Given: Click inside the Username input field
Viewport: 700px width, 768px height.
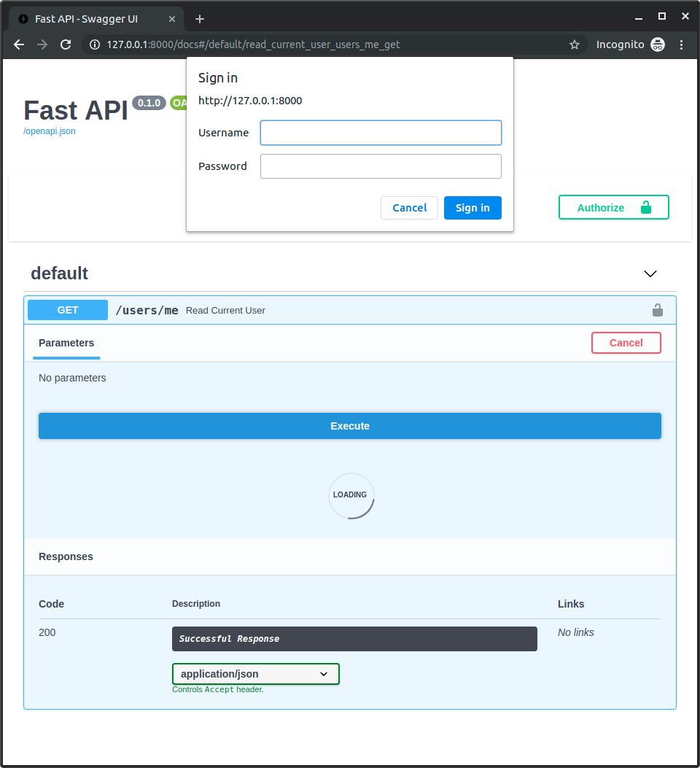Looking at the screenshot, I should 381,132.
